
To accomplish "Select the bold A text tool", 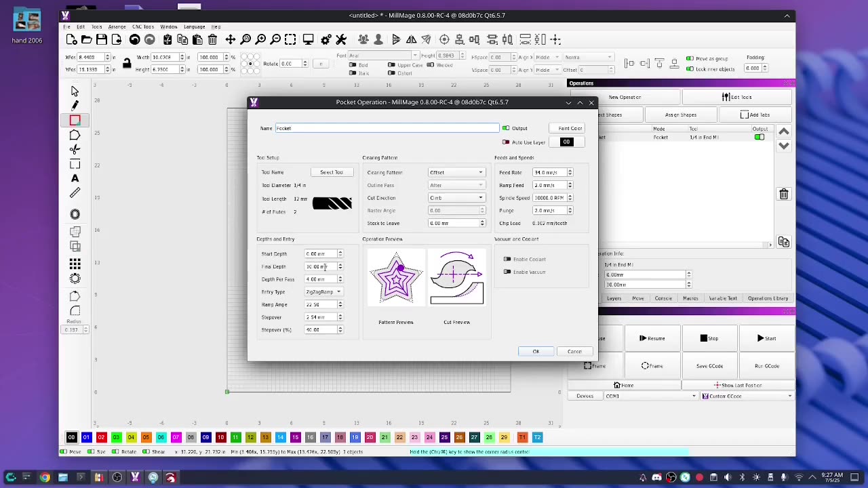I will [x=75, y=178].
